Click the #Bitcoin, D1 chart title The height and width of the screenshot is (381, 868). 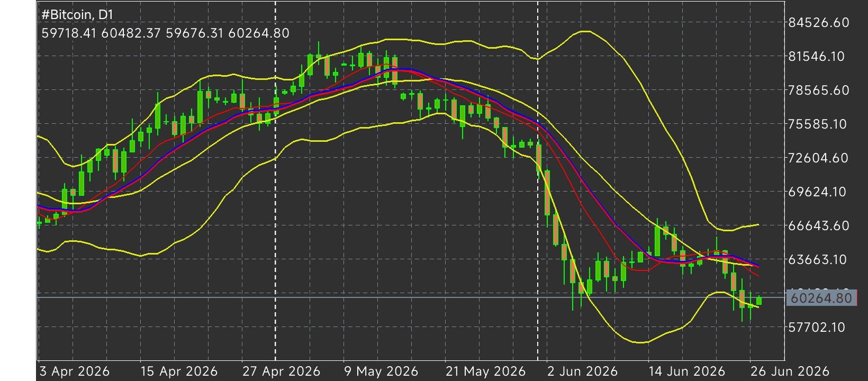click(x=77, y=15)
